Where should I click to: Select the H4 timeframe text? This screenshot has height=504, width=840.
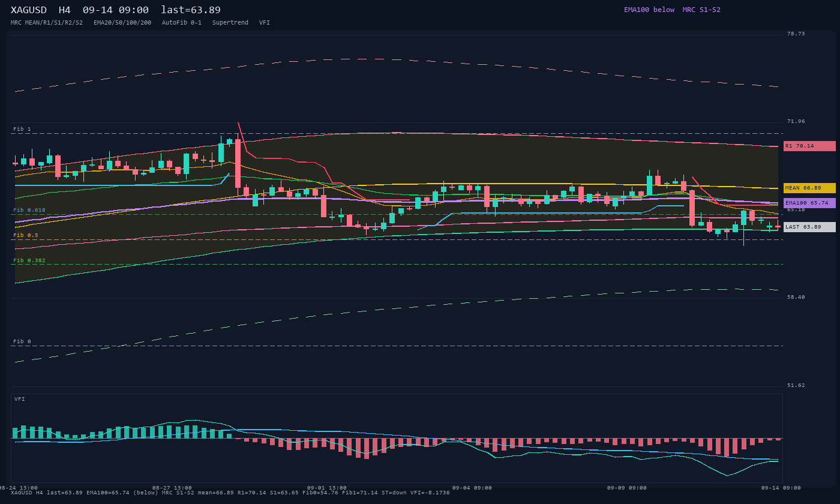tap(65, 10)
